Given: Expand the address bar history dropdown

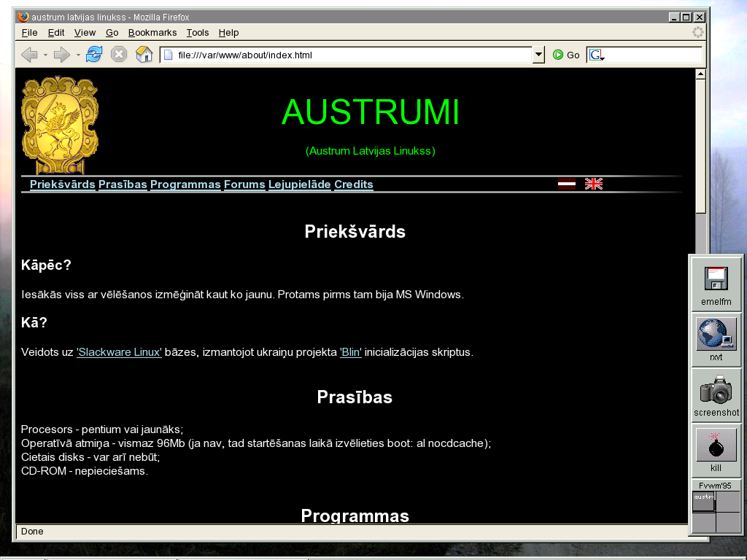Looking at the screenshot, I should (538, 55).
